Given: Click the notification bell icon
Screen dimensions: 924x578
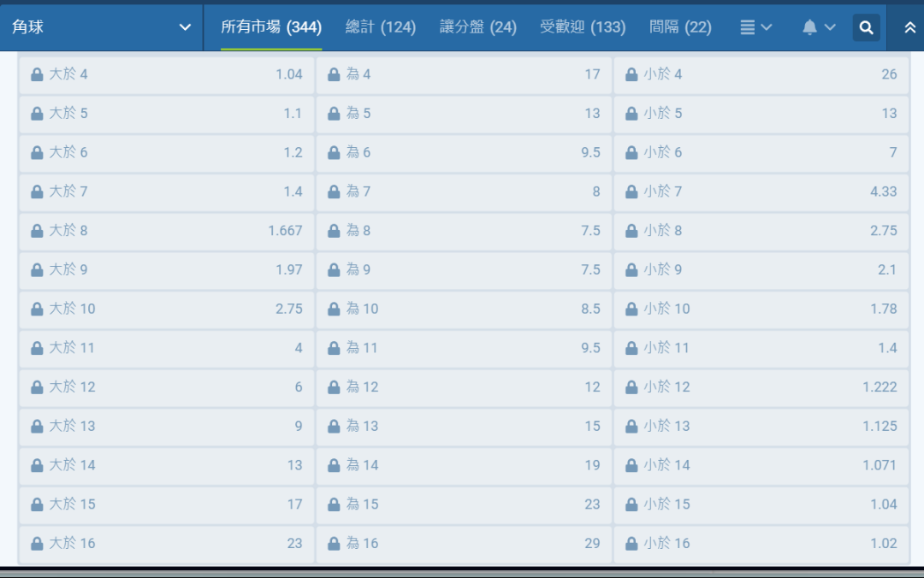Looking at the screenshot, I should [x=809, y=27].
